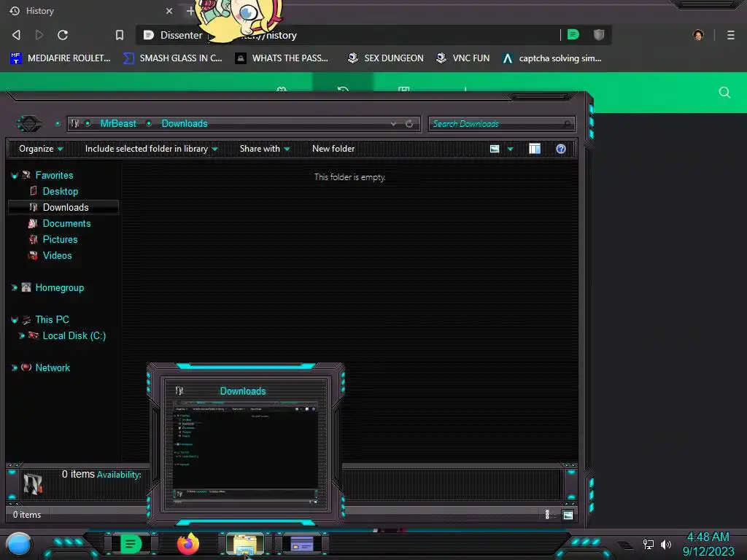This screenshot has width=747, height=560.
Task: Expand Local Disk (C:) node
Action: pos(21,335)
